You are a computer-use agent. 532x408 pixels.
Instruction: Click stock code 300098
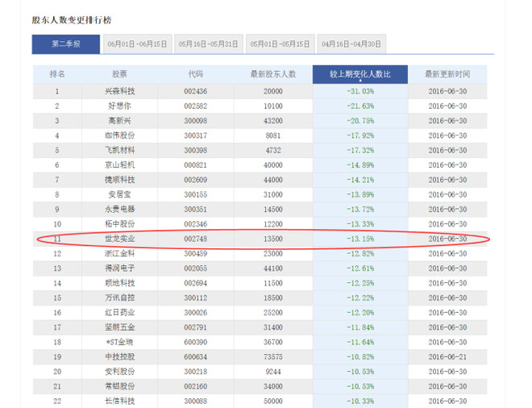(196, 120)
